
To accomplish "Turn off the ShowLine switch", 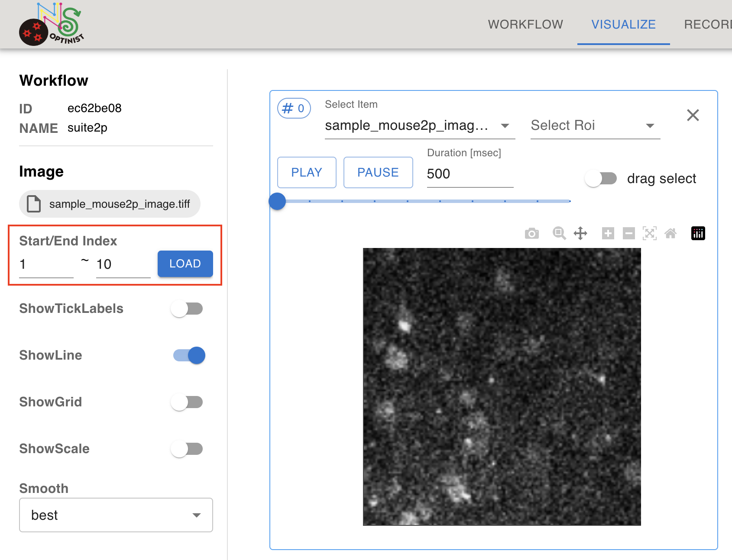I will (x=189, y=355).
